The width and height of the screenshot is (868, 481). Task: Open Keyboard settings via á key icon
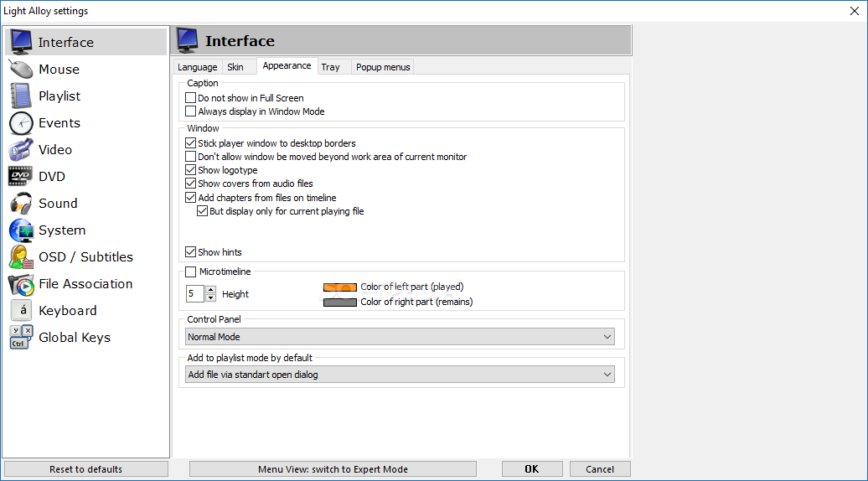(22, 311)
